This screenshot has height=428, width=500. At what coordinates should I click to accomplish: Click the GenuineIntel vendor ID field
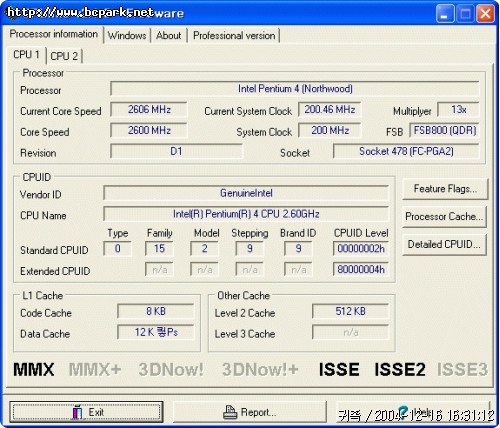pyautogui.click(x=246, y=193)
